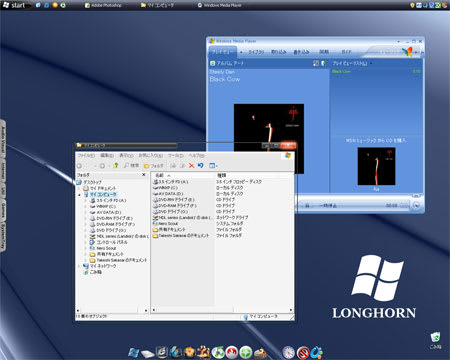450x360 pixels.
Task: Switch to the ガイド tab in Media Player
Action: tap(346, 52)
